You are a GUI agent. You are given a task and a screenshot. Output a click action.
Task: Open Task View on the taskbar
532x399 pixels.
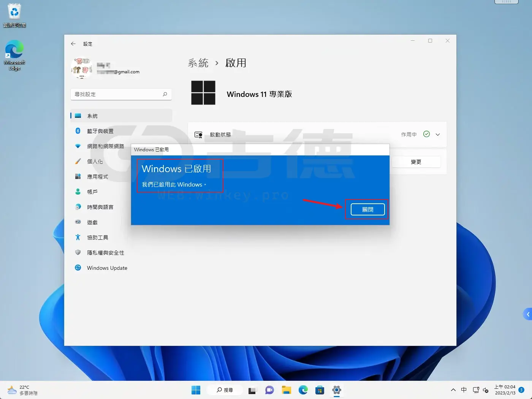[252, 390]
